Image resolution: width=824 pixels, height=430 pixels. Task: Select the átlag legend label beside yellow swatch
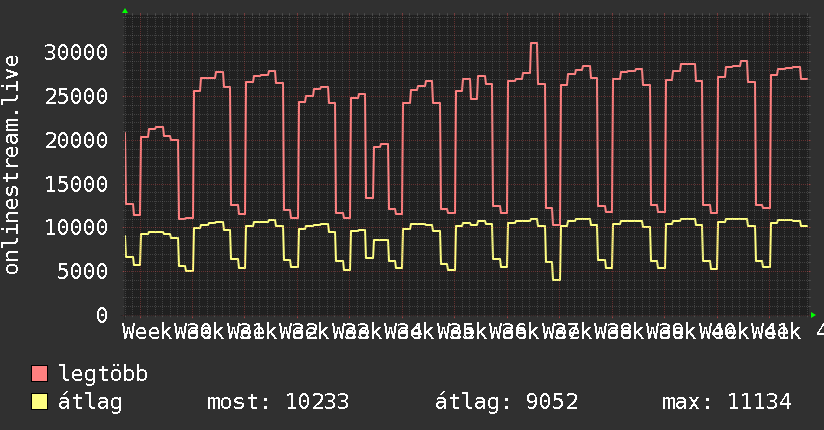tap(90, 402)
